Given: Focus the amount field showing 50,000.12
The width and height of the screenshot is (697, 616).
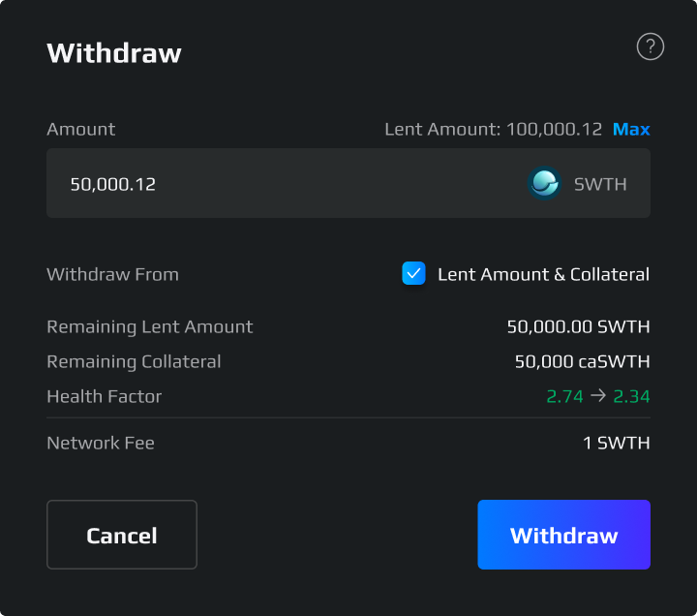Looking at the screenshot, I should pos(271,183).
